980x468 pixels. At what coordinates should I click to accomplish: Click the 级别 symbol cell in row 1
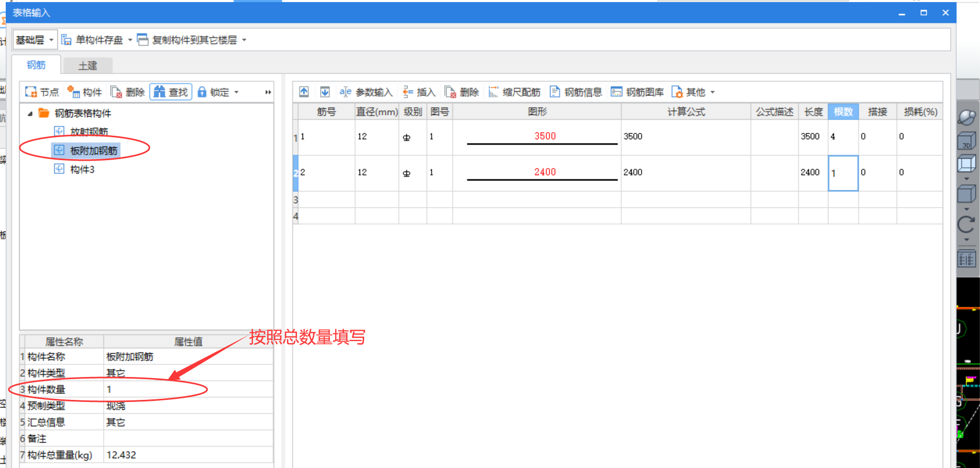(x=413, y=137)
